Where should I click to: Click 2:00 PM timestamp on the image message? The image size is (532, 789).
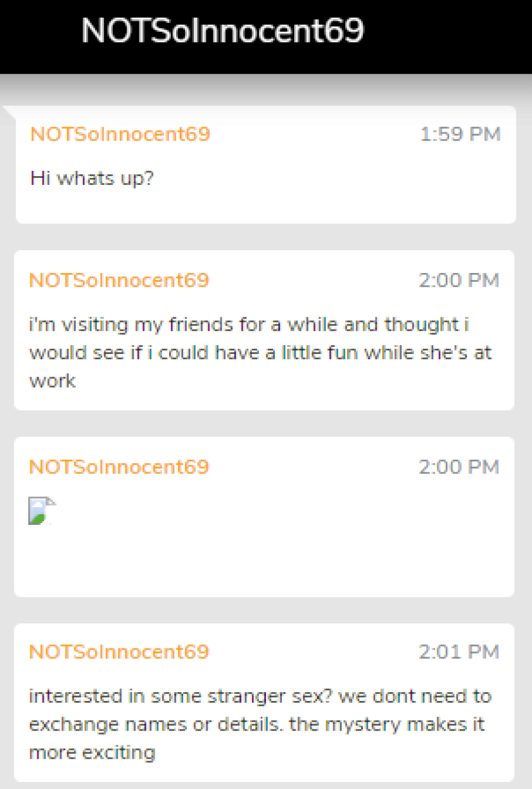coord(459,467)
